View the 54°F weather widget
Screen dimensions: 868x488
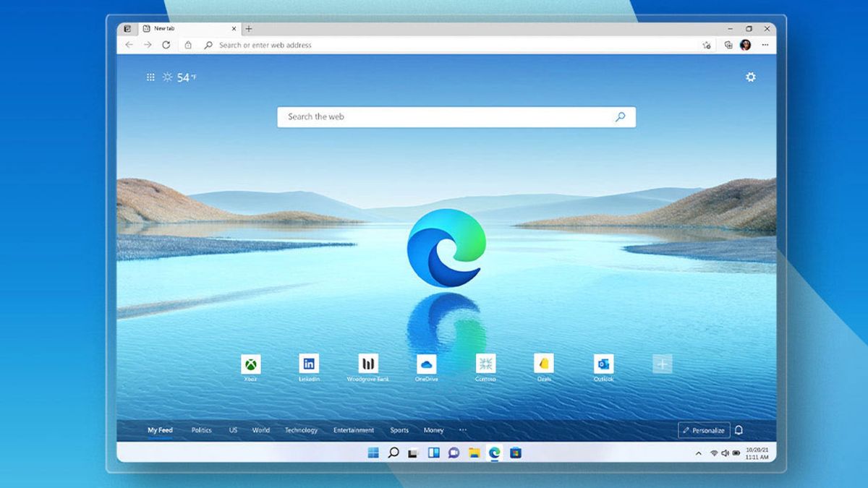pos(179,77)
